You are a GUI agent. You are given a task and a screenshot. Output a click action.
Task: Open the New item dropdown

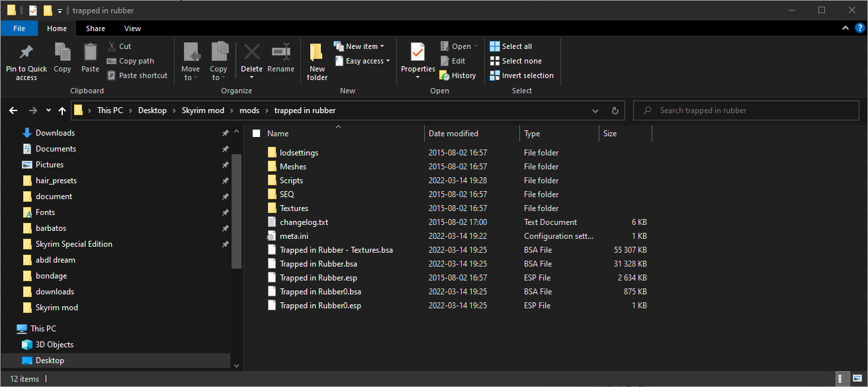pyautogui.click(x=359, y=46)
